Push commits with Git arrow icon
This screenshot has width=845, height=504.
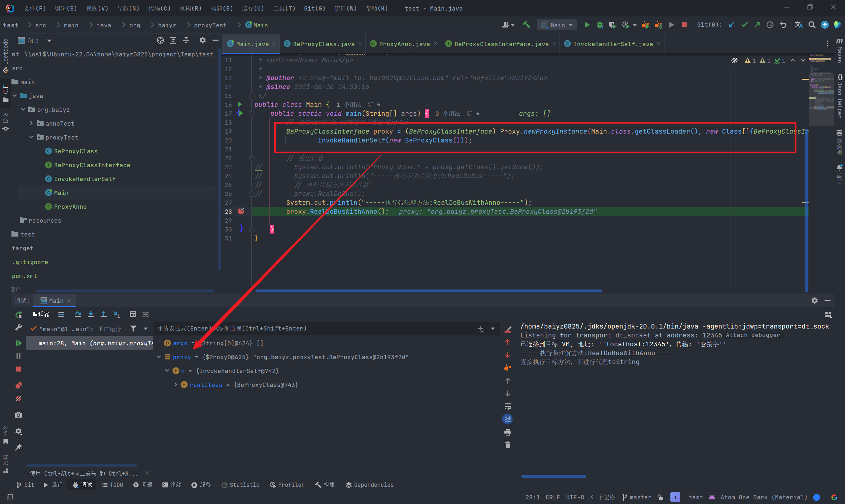[757, 25]
